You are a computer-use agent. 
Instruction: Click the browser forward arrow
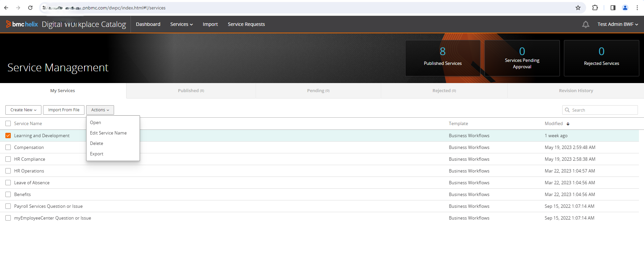[18, 8]
